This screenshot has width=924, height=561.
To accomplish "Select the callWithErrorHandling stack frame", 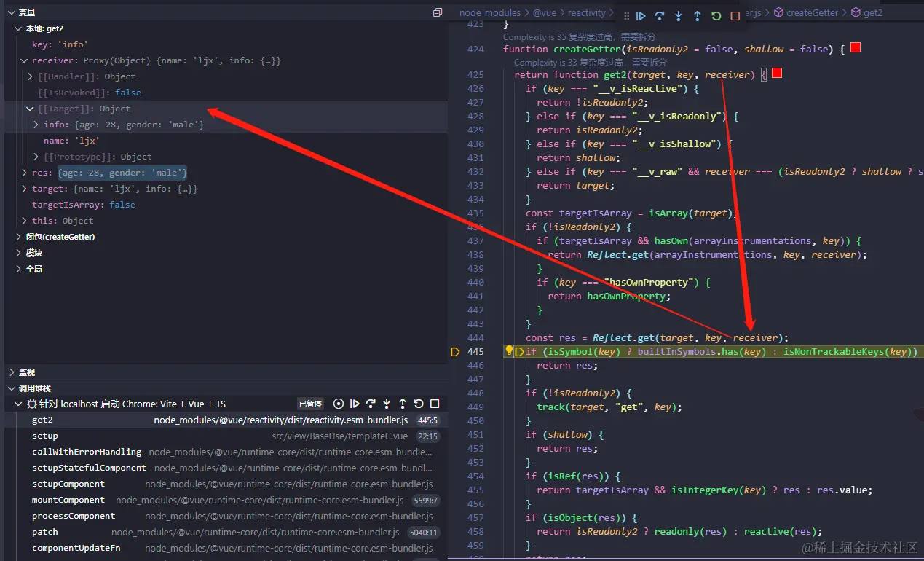I will (x=226, y=452).
